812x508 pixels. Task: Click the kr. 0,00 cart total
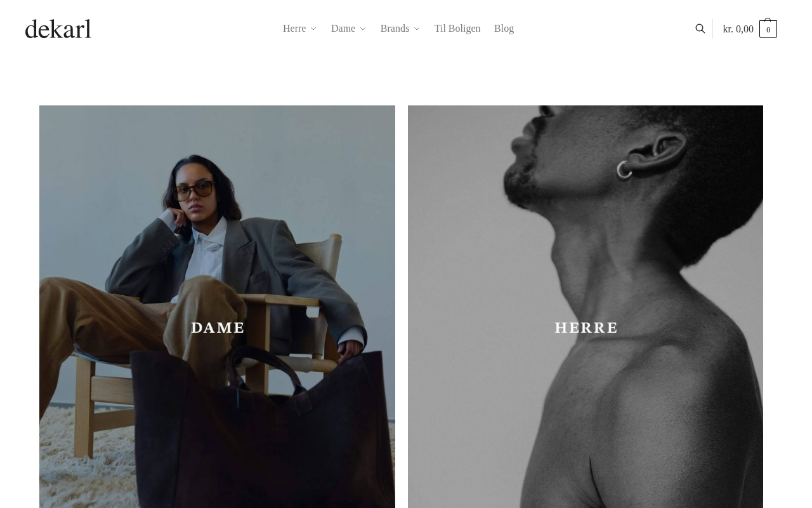[738, 29]
